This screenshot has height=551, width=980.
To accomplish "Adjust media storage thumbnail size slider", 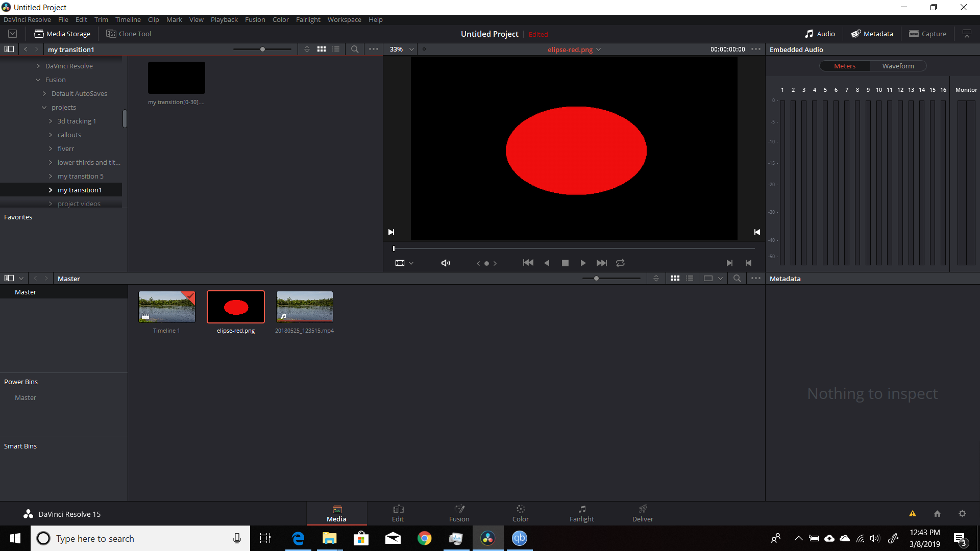I will click(262, 49).
